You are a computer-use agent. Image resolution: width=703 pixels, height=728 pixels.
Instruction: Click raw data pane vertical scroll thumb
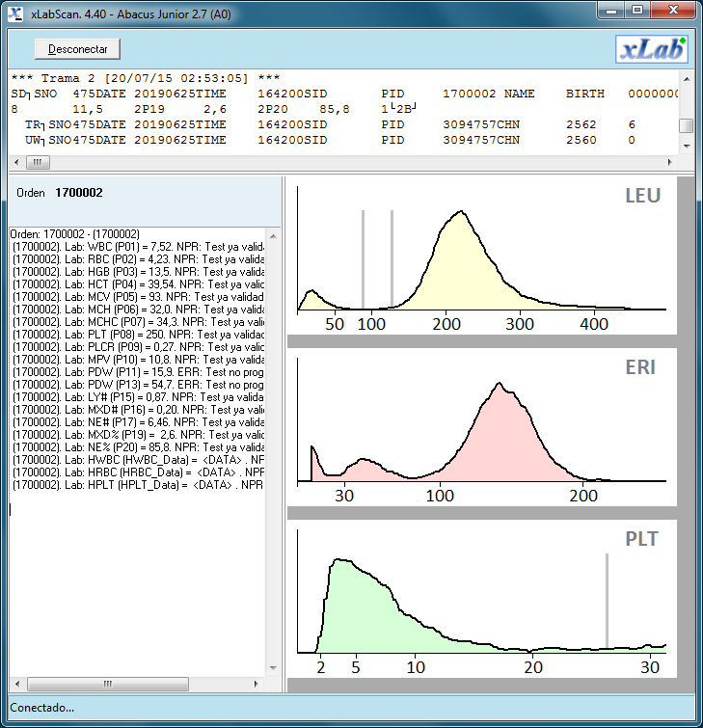[x=687, y=125]
